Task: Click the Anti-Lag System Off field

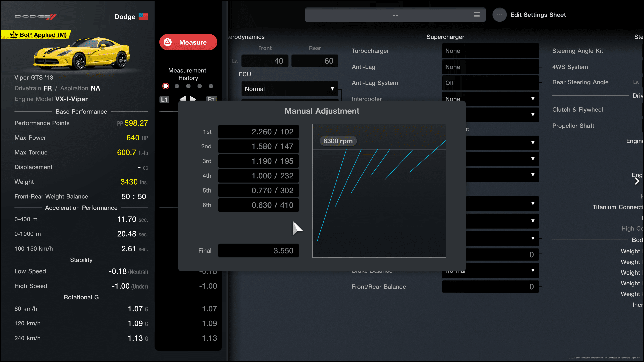Action: click(490, 83)
